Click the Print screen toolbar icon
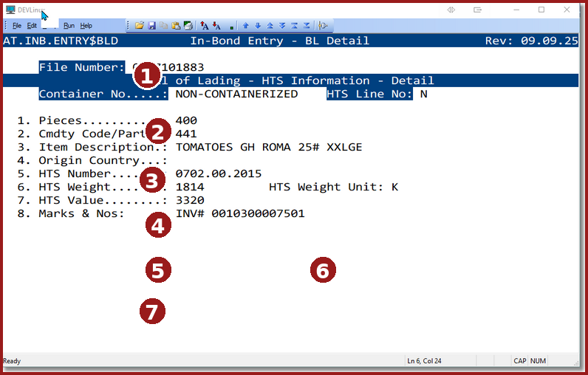 [x=188, y=26]
